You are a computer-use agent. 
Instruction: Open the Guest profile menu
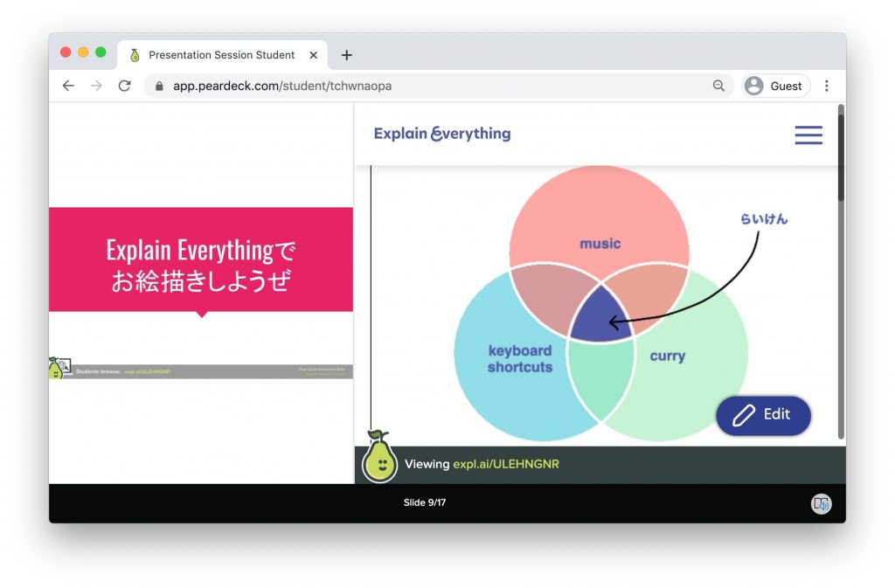(x=775, y=86)
